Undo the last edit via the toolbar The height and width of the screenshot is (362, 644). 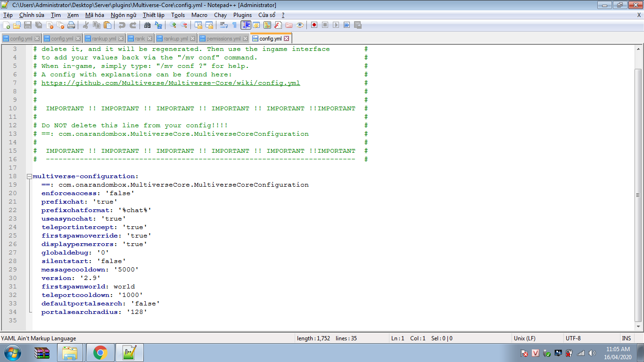coord(122,25)
